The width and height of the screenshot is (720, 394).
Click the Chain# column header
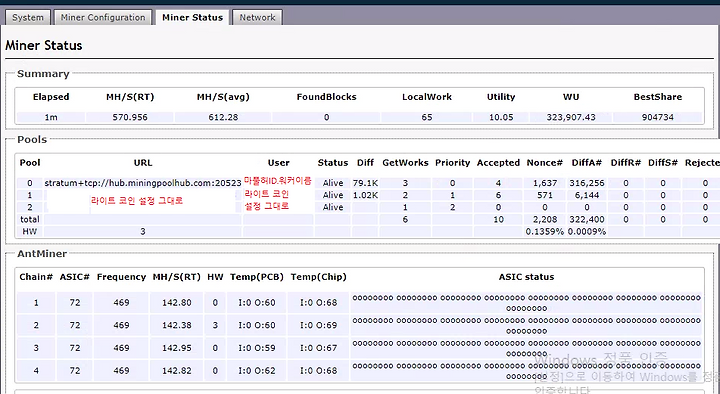pyautogui.click(x=36, y=277)
